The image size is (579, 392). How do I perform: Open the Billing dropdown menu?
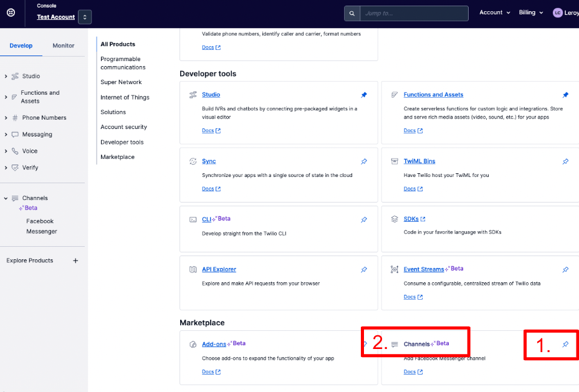(531, 12)
